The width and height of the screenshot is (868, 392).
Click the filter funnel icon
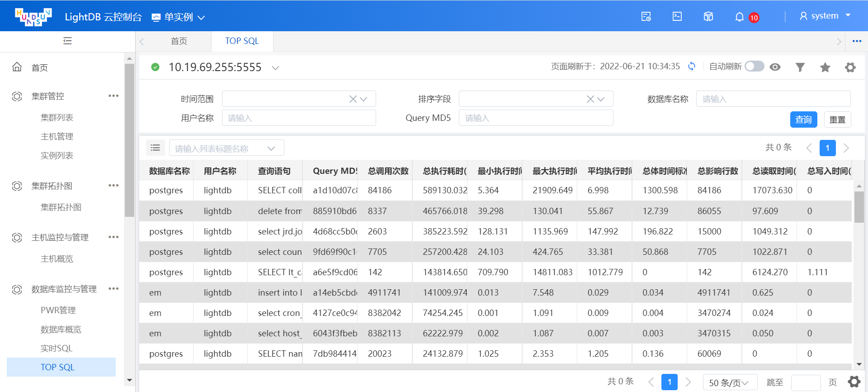[800, 67]
